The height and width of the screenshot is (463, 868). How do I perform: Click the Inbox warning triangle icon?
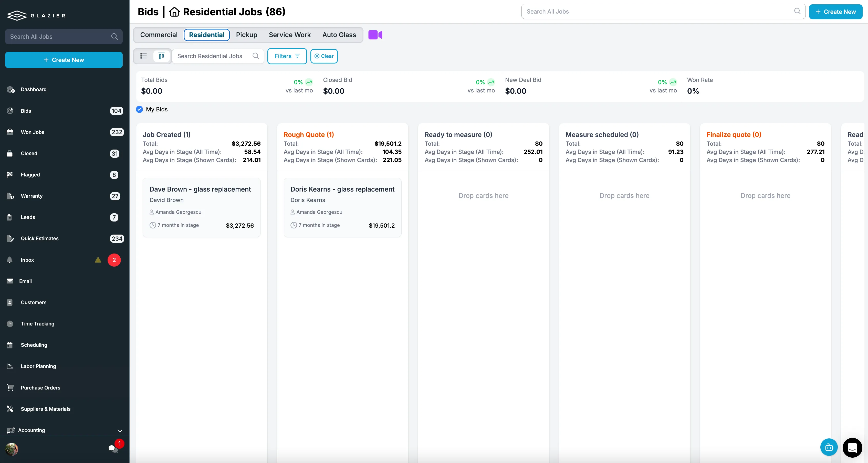click(x=98, y=260)
